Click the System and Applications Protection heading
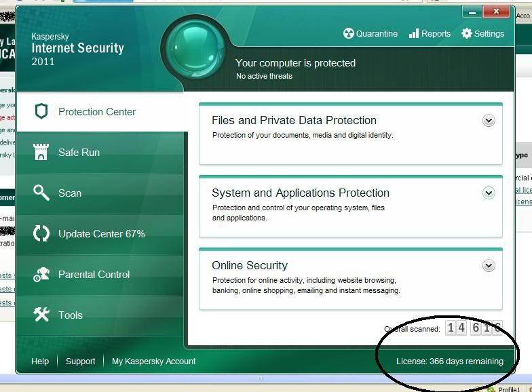 (x=300, y=193)
